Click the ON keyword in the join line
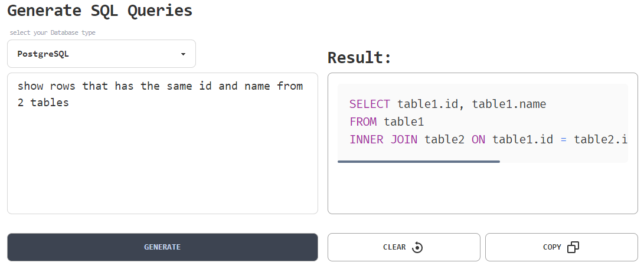The height and width of the screenshot is (272, 644). pyautogui.click(x=478, y=140)
